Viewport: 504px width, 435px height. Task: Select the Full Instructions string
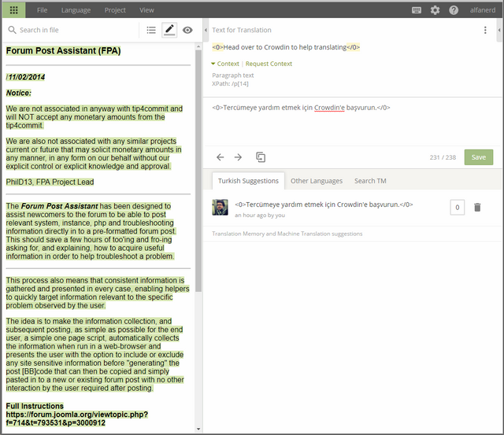pyautogui.click(x=35, y=406)
